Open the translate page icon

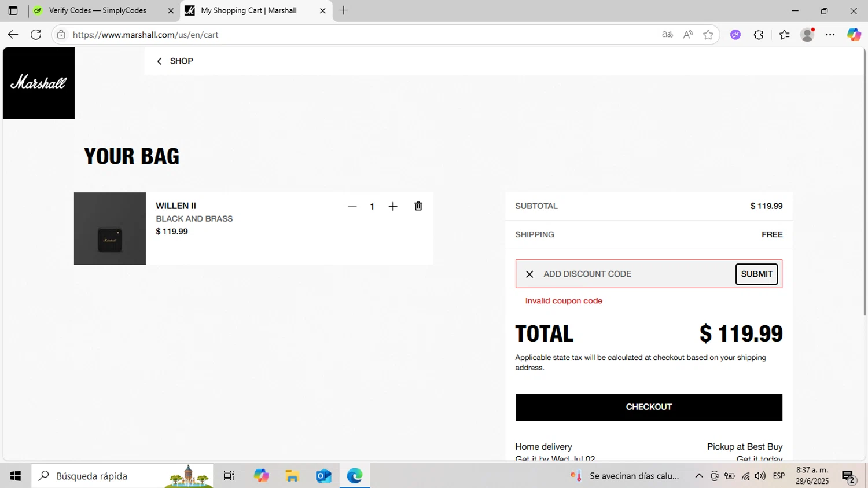(x=667, y=35)
